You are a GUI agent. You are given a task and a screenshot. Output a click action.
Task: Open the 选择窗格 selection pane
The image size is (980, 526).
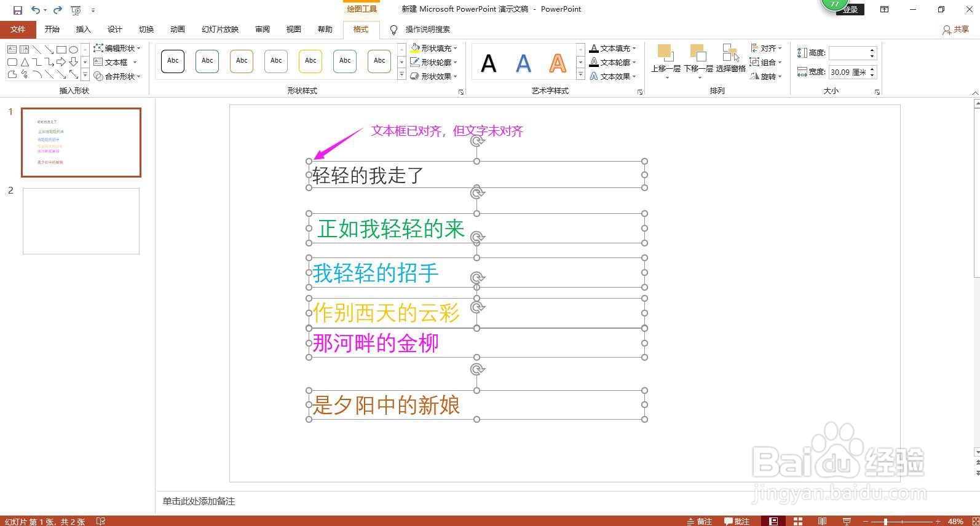click(x=730, y=59)
